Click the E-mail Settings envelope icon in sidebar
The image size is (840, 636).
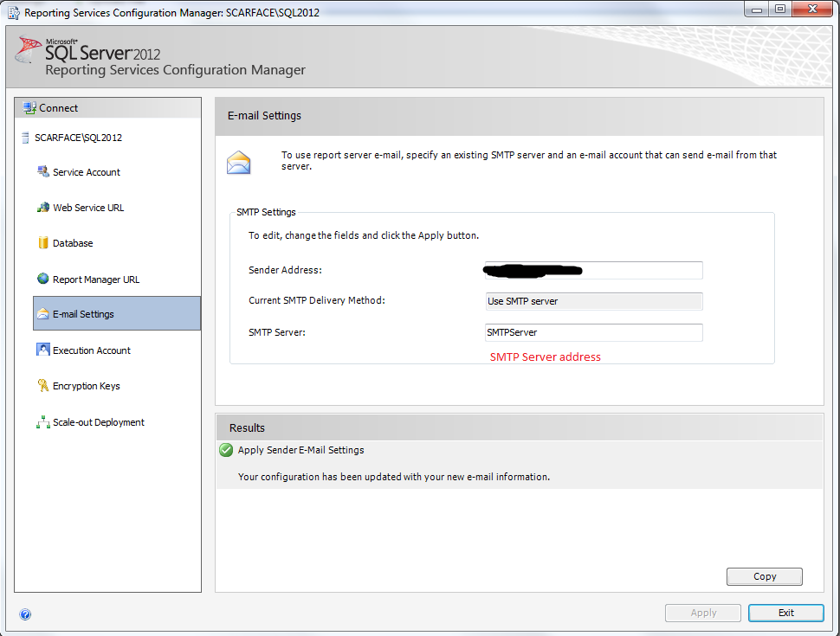pyautogui.click(x=42, y=314)
